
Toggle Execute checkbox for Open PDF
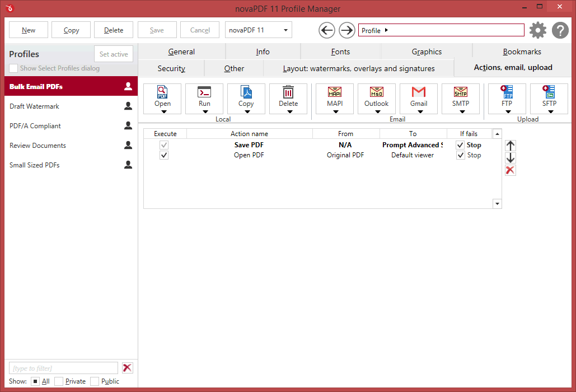[x=164, y=155]
